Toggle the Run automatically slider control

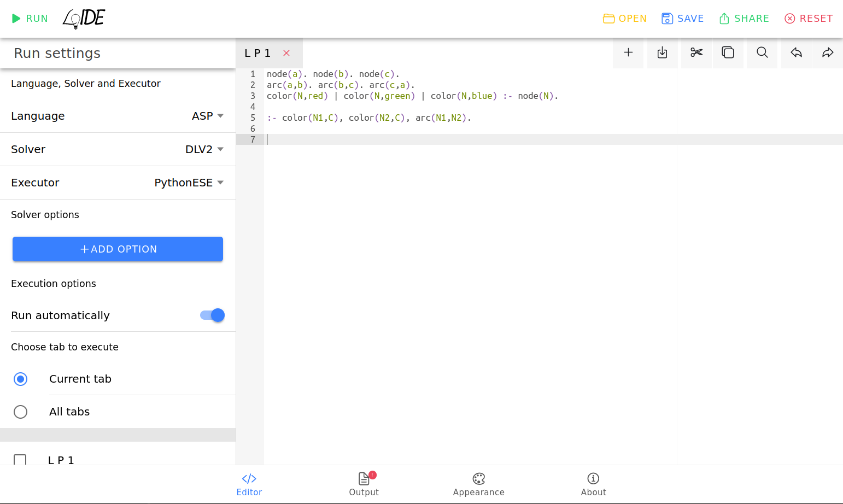coord(212,315)
